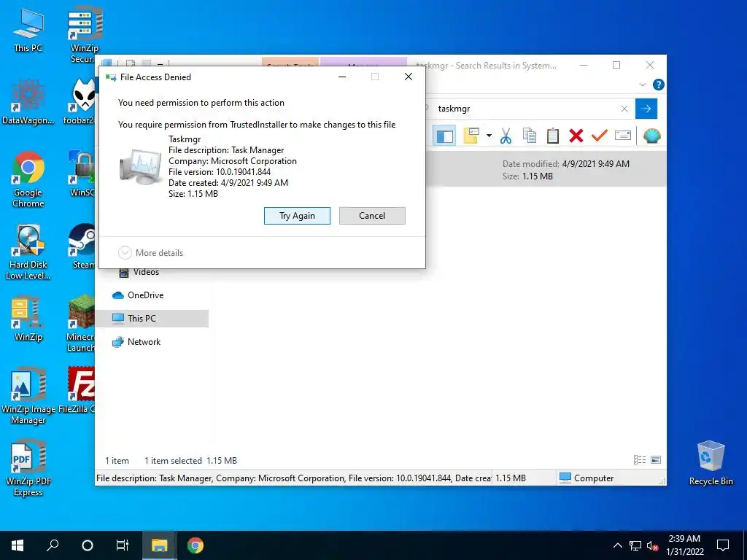Open Google Chrome desktop shortcut
The width and height of the screenshot is (747, 560).
coord(28,179)
